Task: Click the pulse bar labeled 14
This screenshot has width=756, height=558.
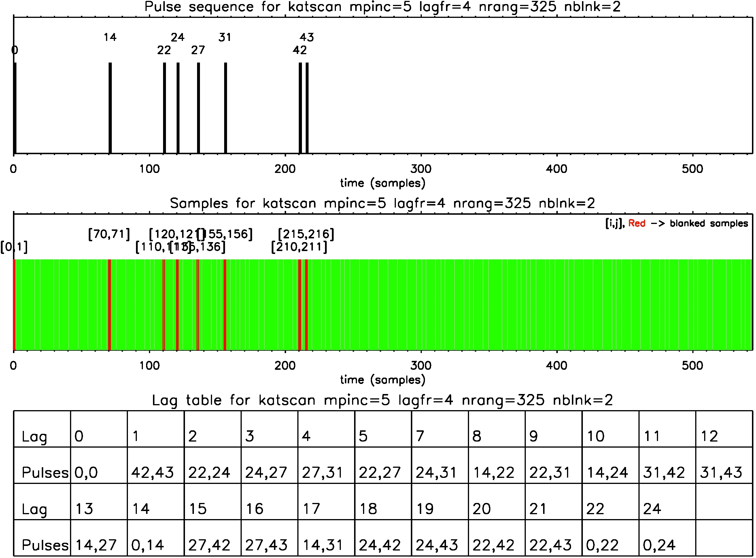Action: pos(110,108)
